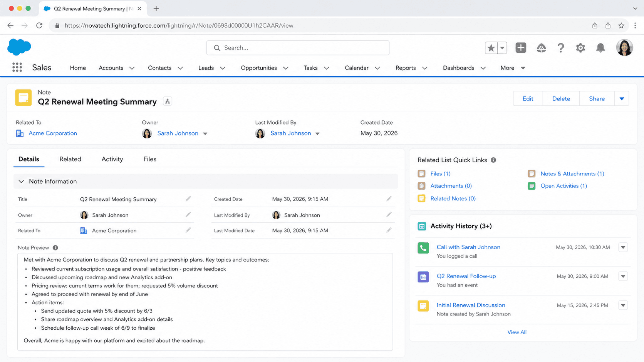The height and width of the screenshot is (362, 644).
Task: Click the Help question mark icon
Action: [x=560, y=48]
